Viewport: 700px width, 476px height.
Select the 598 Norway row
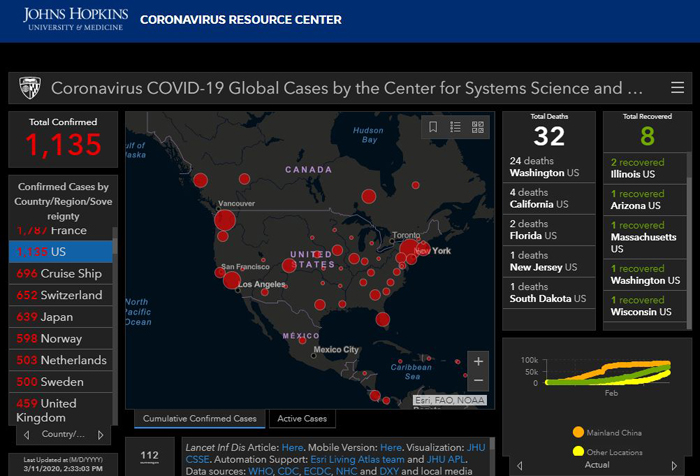point(61,338)
